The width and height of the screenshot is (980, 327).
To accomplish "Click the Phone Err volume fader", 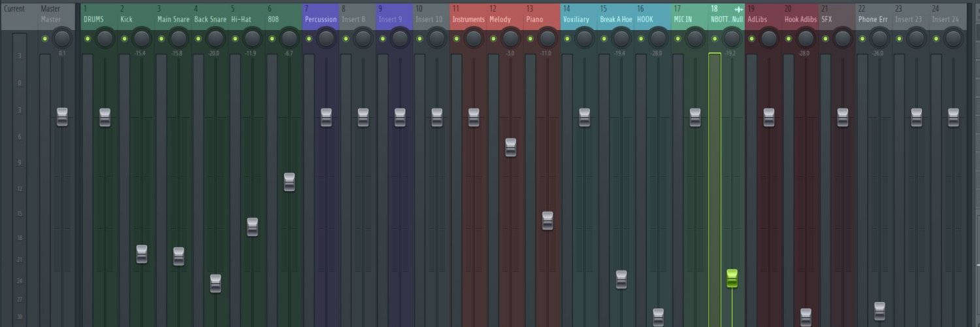I will [880, 311].
